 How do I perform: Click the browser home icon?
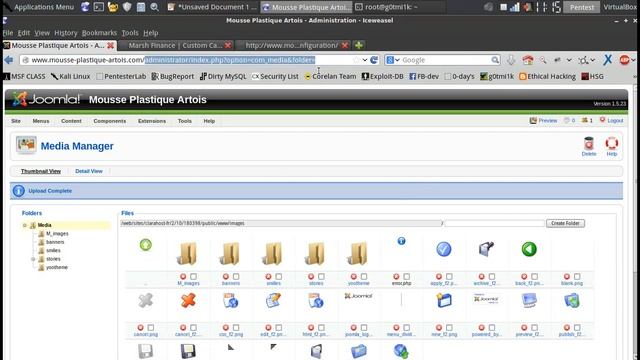tap(528, 60)
